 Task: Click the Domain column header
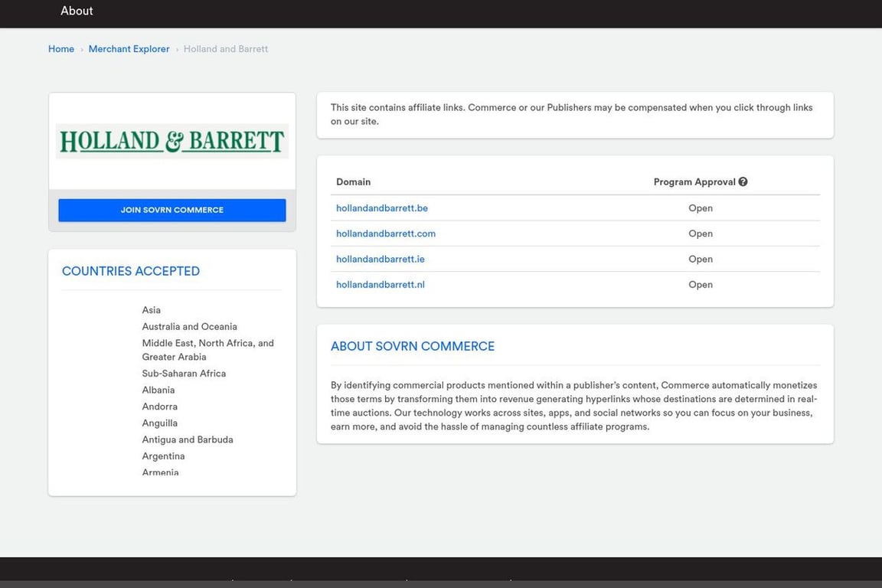(x=353, y=181)
